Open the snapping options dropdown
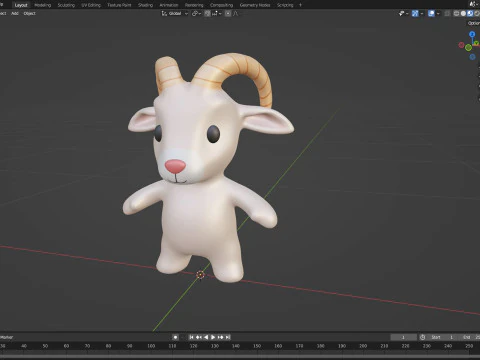This screenshot has width=480, height=360. coord(217,13)
